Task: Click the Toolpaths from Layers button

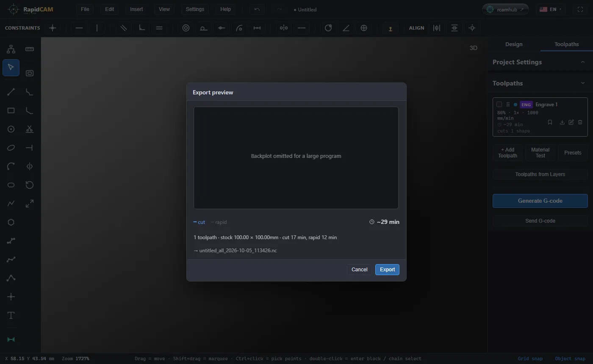Action: 540,174
